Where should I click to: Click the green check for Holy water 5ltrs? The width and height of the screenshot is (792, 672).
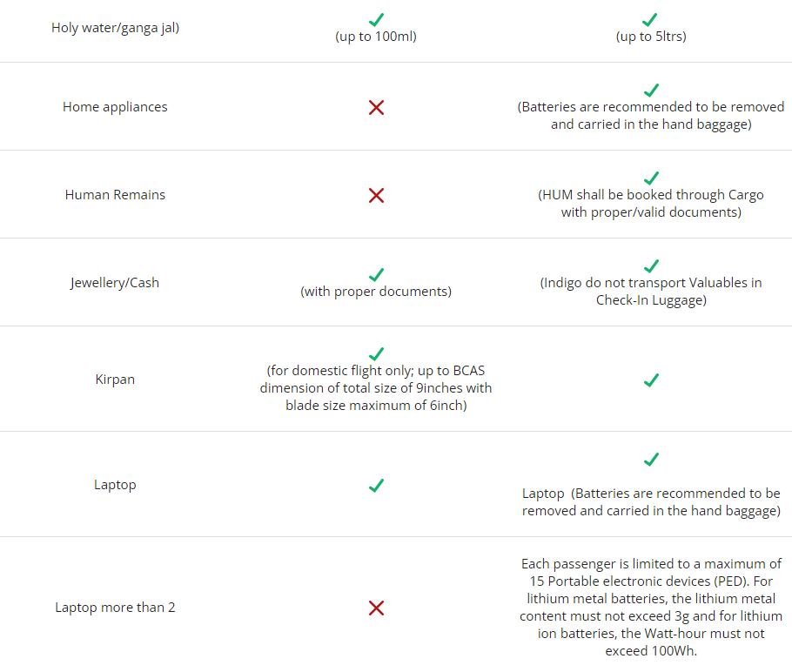(x=650, y=20)
